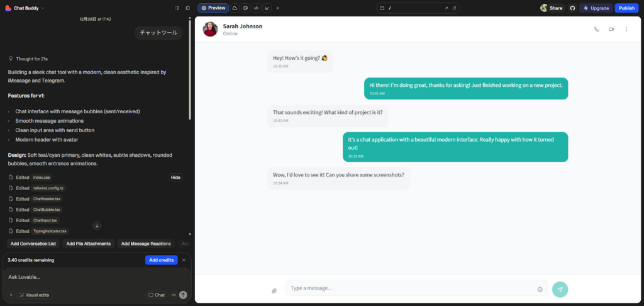
Task: Click the paperclip attachment icon
Action: pyautogui.click(x=274, y=290)
